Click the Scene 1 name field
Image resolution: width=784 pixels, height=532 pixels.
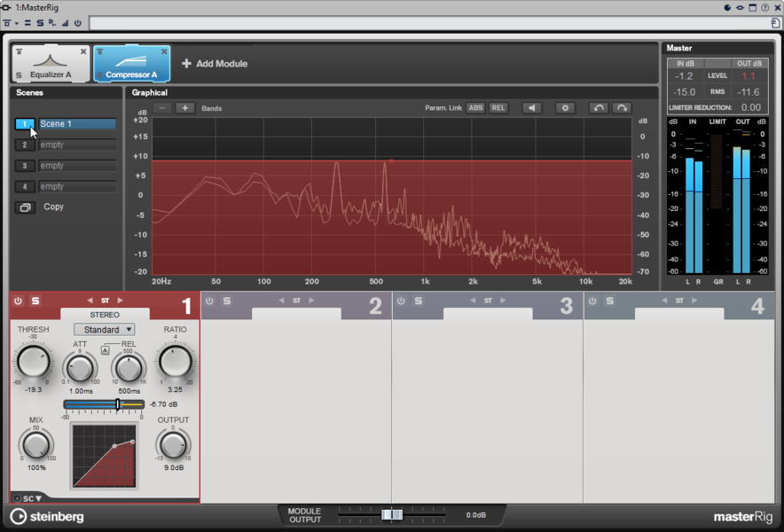pyautogui.click(x=77, y=124)
